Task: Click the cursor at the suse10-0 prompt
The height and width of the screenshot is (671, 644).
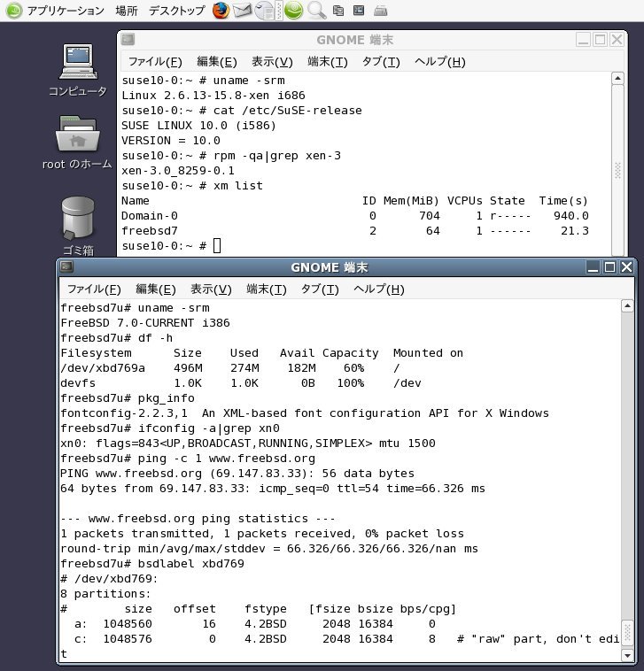Action: point(217,245)
